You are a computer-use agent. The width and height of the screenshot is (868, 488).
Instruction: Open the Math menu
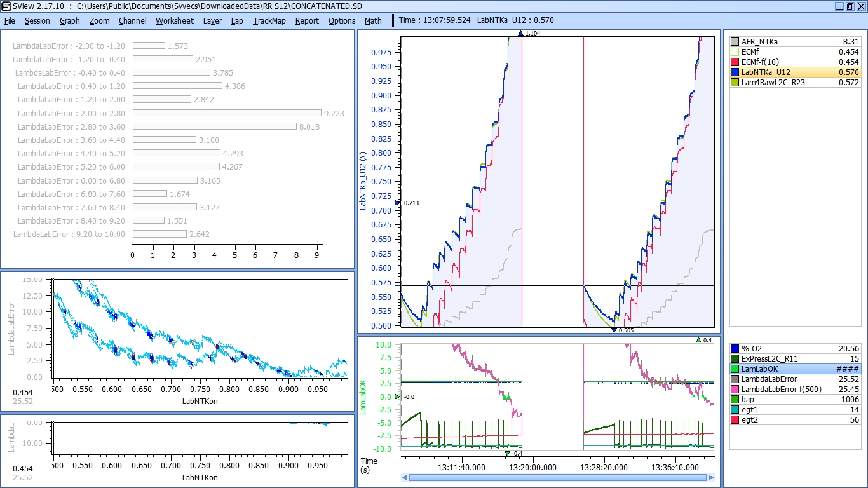click(373, 20)
